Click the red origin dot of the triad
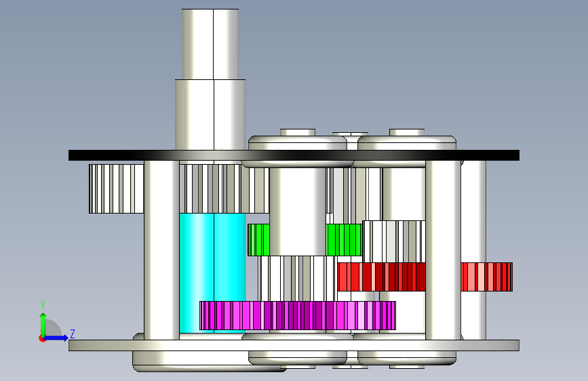Viewport: 588px width, 381px height. [41, 339]
